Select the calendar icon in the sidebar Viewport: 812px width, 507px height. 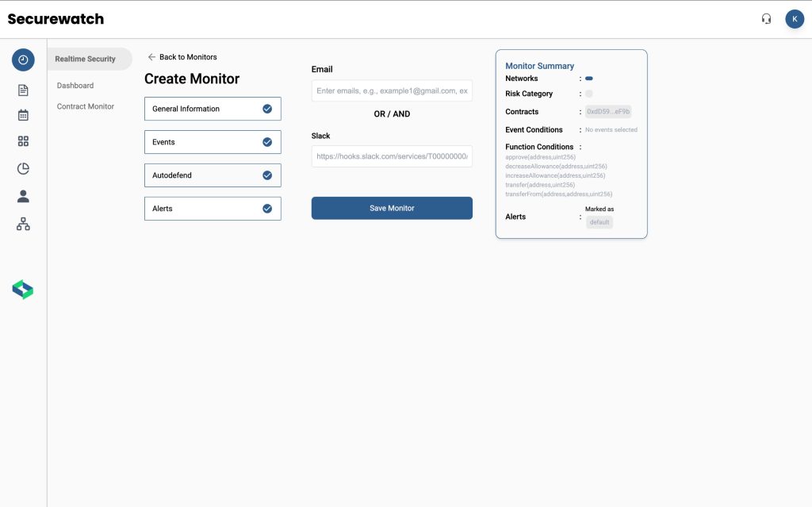[x=23, y=115]
